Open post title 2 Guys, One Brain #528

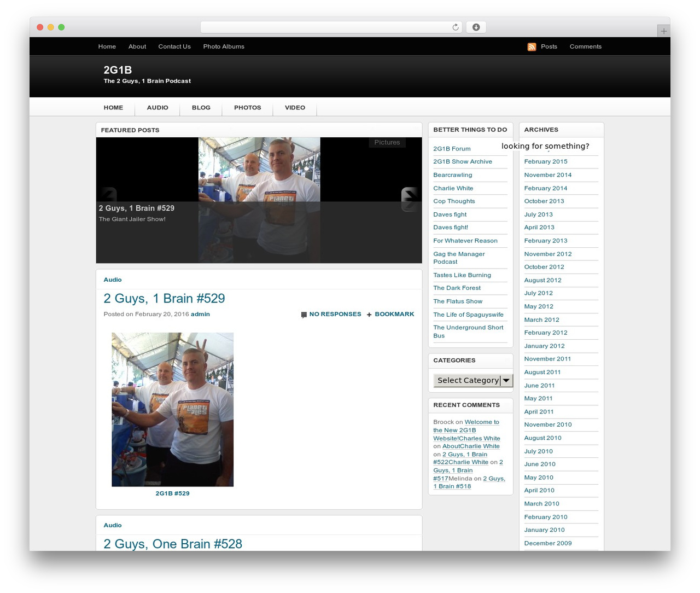click(173, 544)
